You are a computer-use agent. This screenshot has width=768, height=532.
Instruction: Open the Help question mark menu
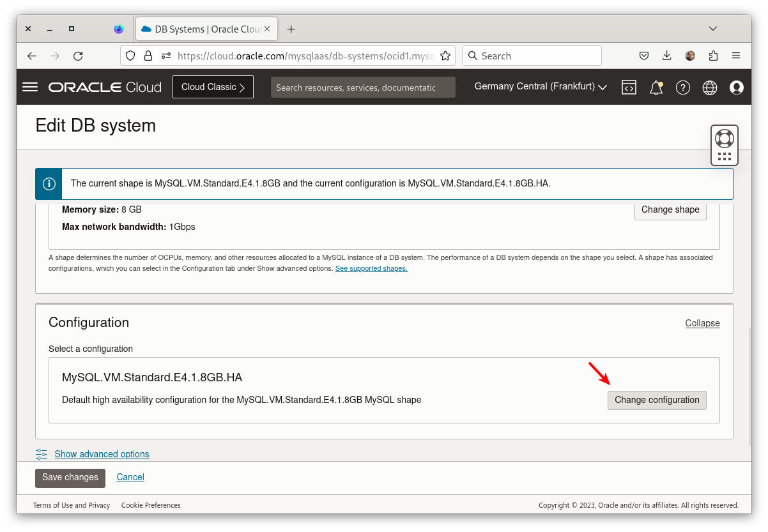click(x=682, y=87)
